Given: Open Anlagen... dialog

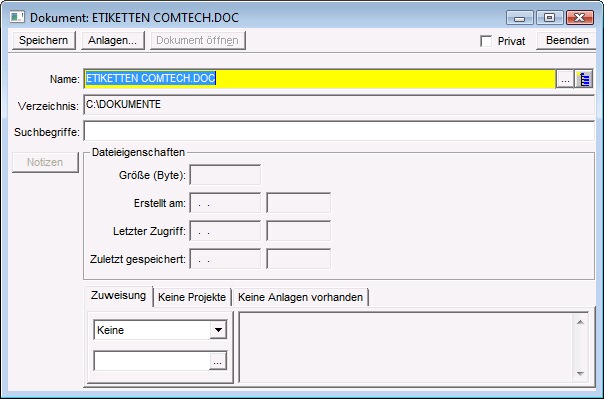Looking at the screenshot, I should [x=112, y=40].
